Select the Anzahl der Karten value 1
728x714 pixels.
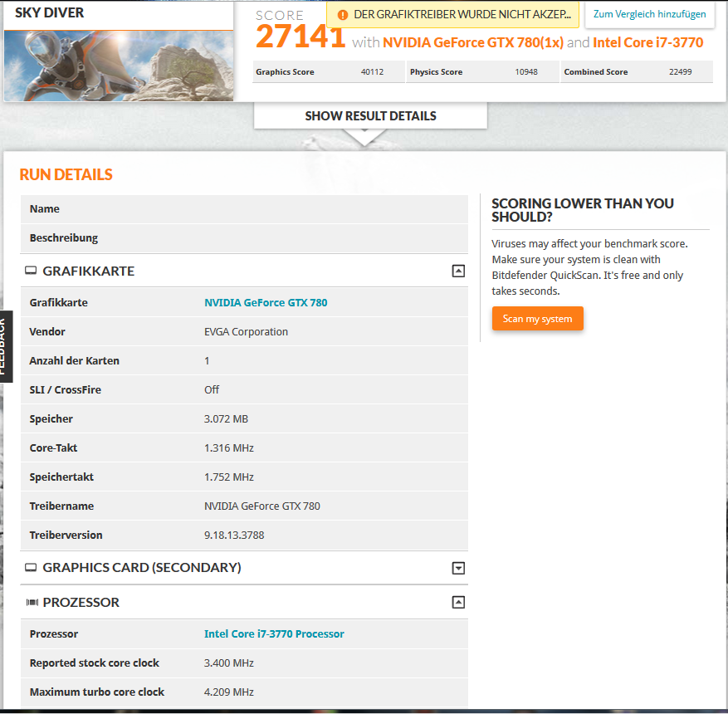click(x=207, y=360)
